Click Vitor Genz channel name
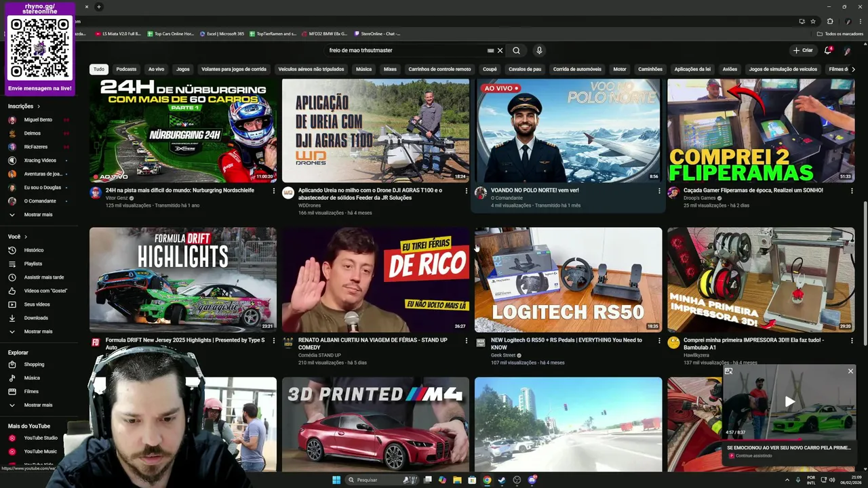 (x=116, y=198)
